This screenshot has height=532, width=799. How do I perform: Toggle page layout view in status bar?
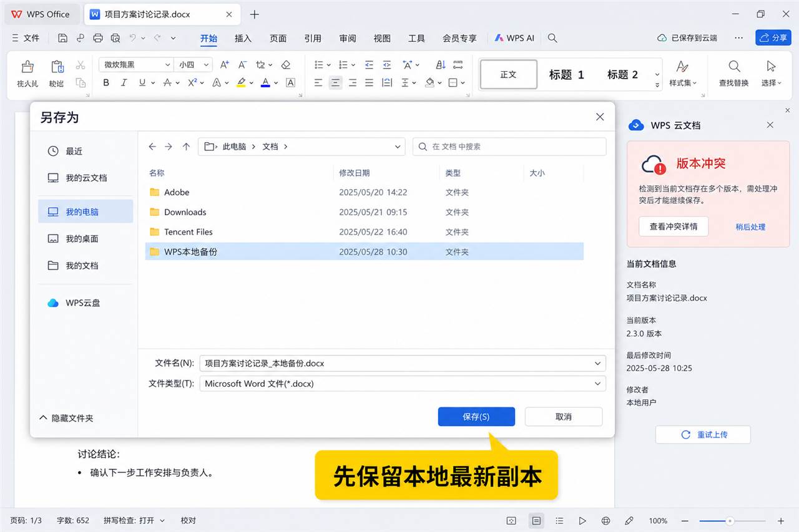pyautogui.click(x=536, y=521)
